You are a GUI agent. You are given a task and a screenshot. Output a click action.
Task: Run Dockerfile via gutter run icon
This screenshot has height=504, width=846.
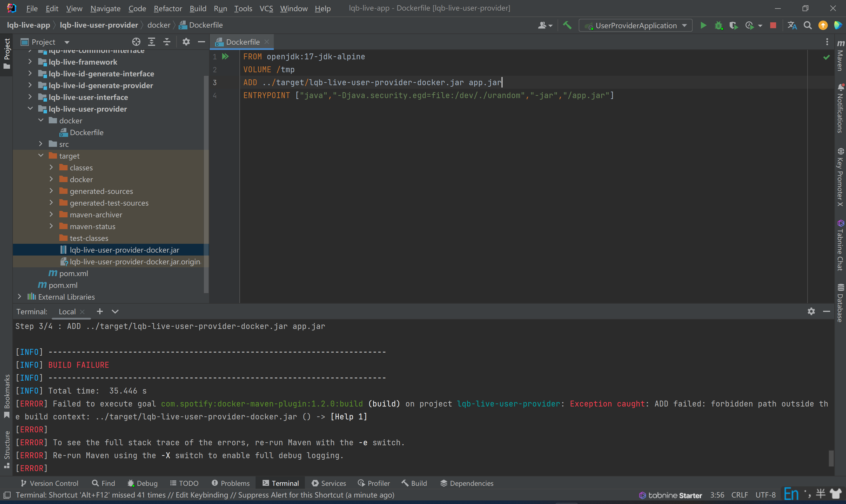tap(225, 56)
